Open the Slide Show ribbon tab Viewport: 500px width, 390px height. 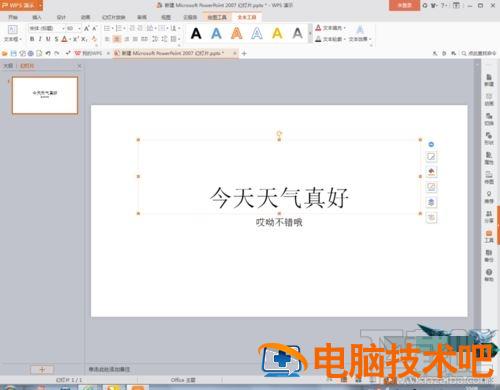click(x=114, y=17)
